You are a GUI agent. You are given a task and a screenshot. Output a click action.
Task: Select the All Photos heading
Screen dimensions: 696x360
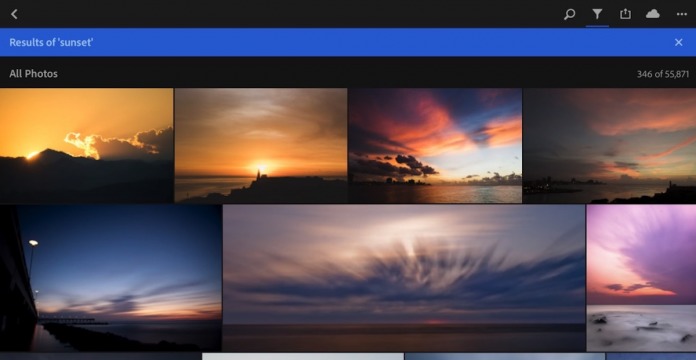33,74
